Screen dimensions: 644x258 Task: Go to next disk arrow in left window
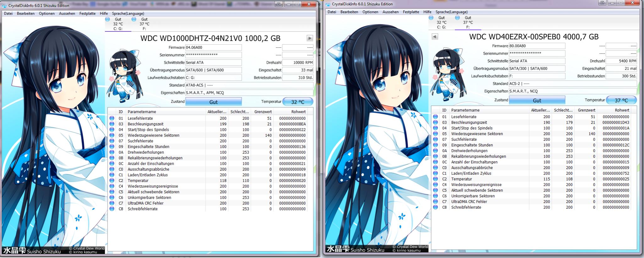(x=310, y=38)
